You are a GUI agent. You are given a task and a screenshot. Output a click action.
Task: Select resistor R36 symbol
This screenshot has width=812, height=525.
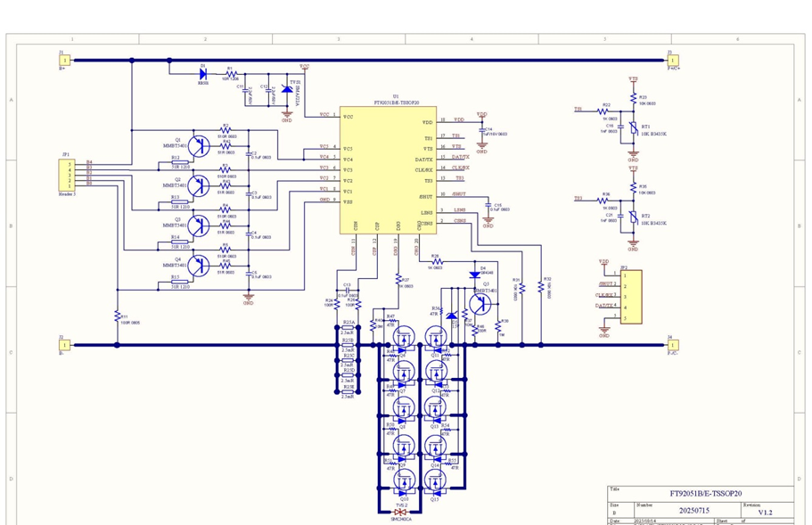603,201
